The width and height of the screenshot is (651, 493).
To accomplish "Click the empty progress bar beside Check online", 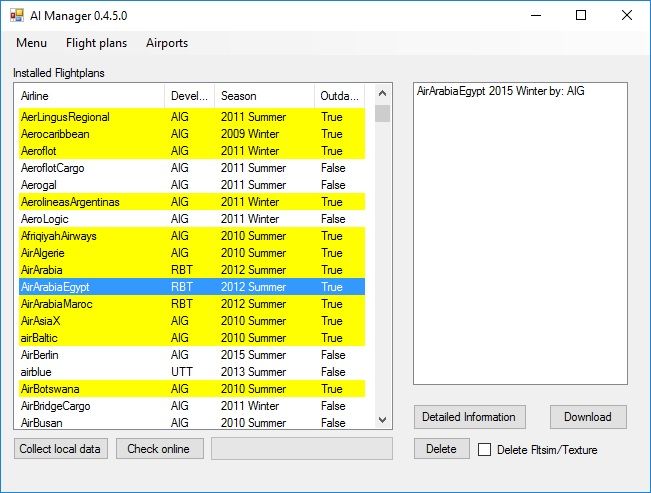I will [x=302, y=449].
